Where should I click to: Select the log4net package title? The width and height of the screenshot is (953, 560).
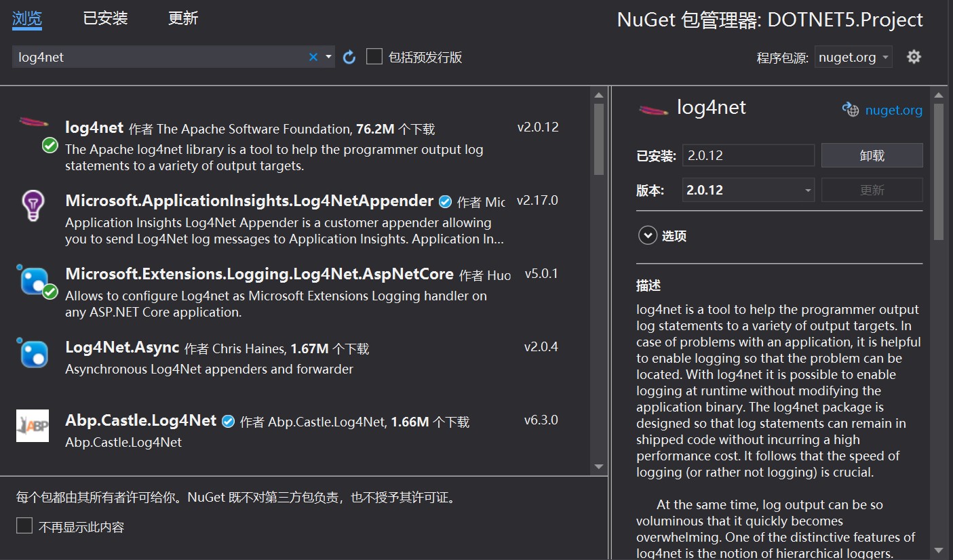(x=94, y=127)
